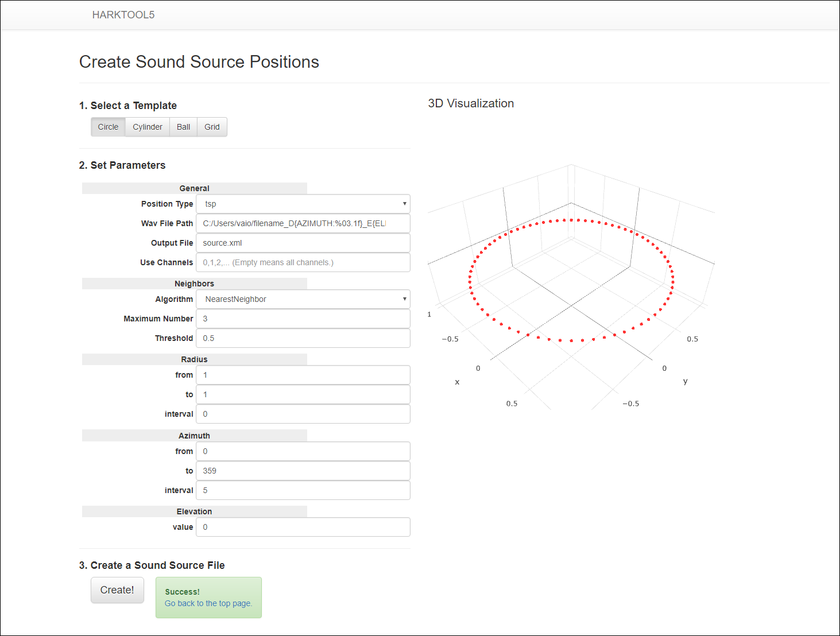Select the Cylinder template

click(x=148, y=127)
